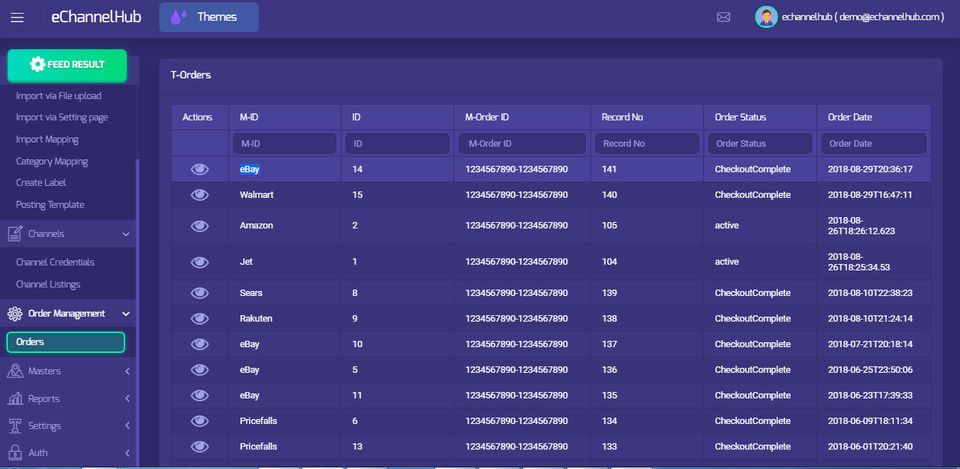View the Amazon order row
960x469 pixels.
coord(200,225)
